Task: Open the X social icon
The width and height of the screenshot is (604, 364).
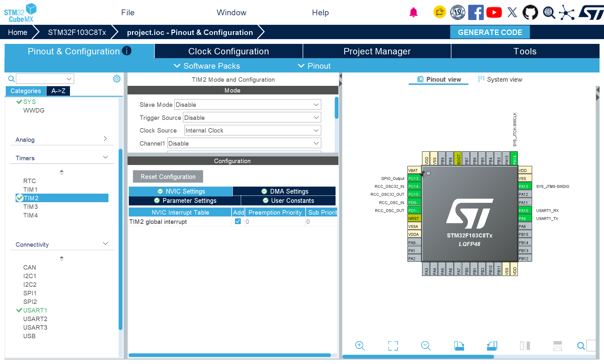Action: coord(512,13)
